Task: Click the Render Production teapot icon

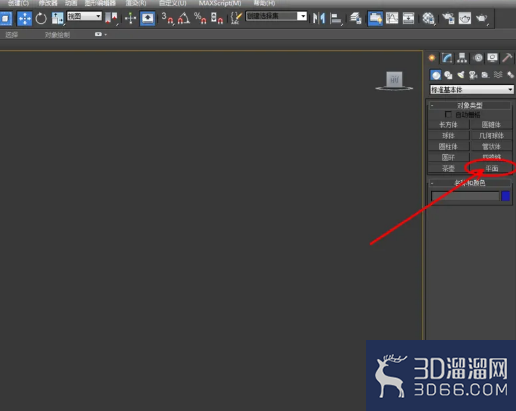Action: point(482,18)
